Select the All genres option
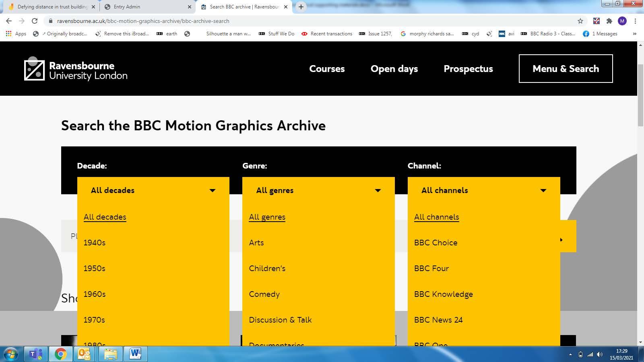This screenshot has width=644, height=362. tap(267, 217)
